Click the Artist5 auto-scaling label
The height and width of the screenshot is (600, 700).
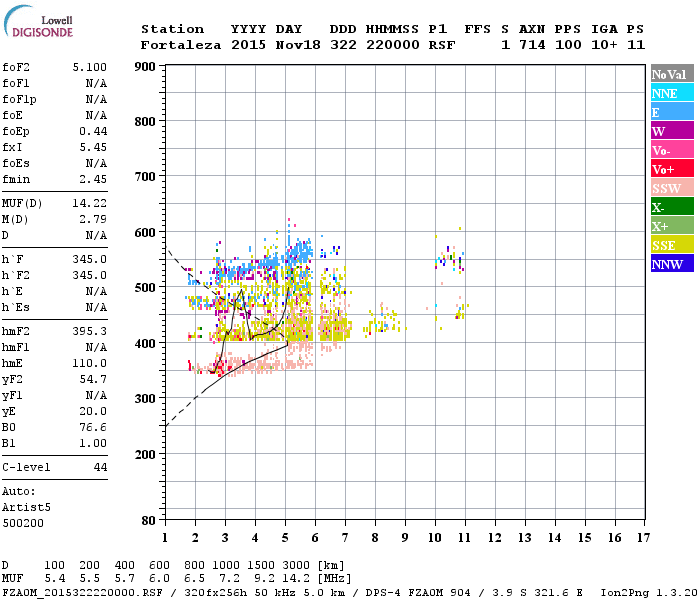pyautogui.click(x=26, y=508)
